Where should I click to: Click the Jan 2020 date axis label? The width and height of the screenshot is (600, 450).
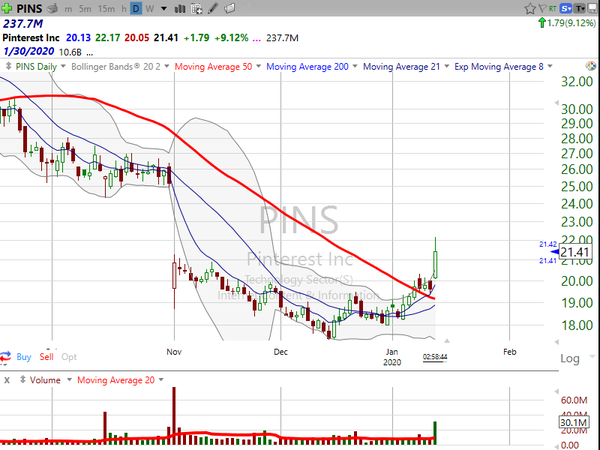click(392, 357)
